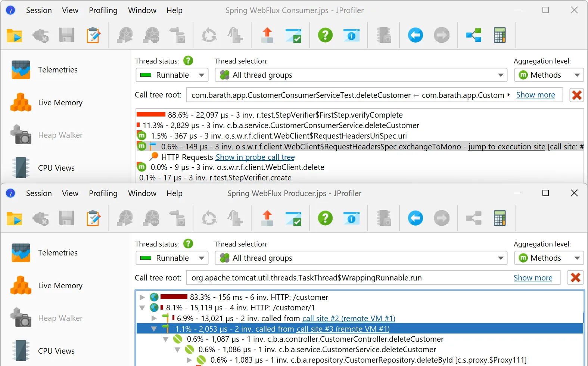Open view settings icon in the Producer toolbar
Image resolution: width=588 pixels, height=366 pixels.
tap(293, 218)
